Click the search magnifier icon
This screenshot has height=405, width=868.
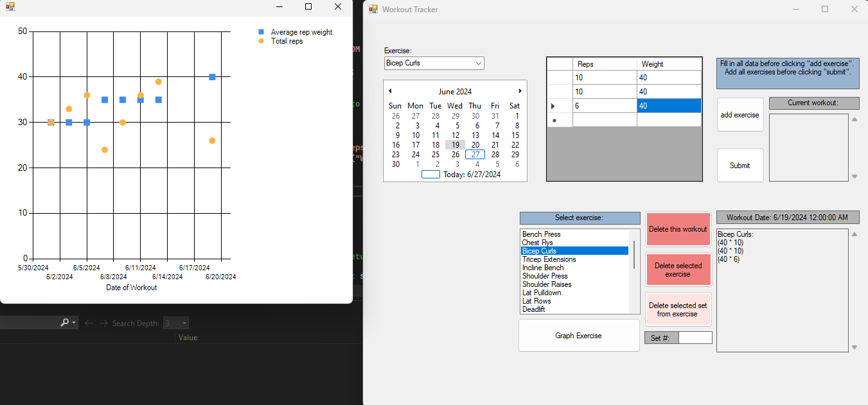coord(65,323)
